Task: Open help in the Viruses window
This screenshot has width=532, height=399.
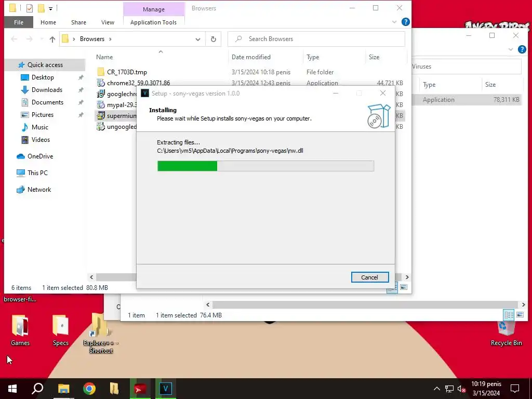Action: (522, 49)
